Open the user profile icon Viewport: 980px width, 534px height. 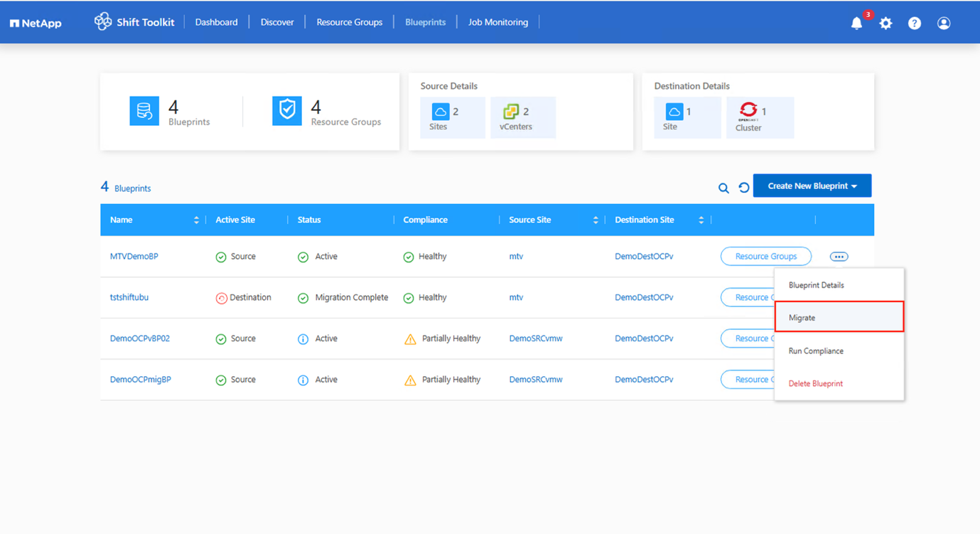tap(944, 23)
